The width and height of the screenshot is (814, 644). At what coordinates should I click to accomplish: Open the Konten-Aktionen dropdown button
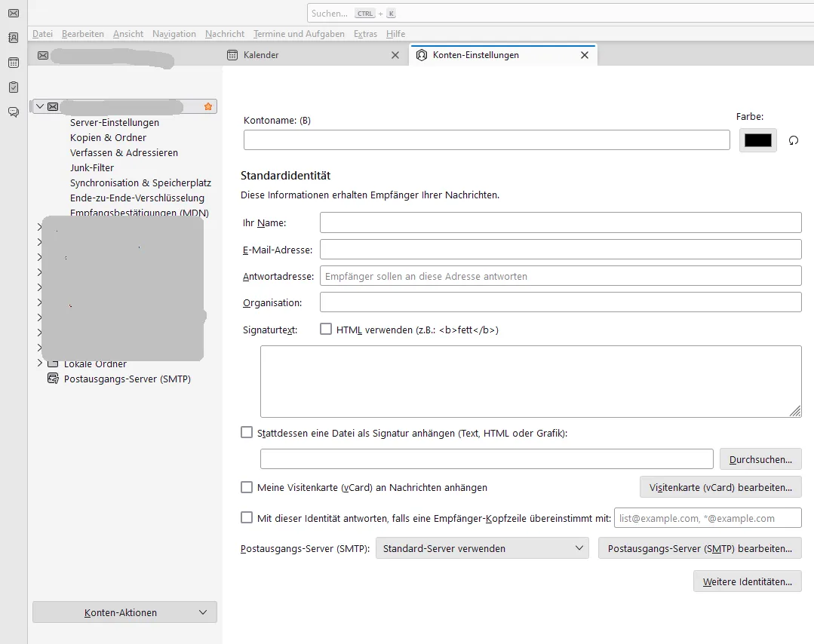point(124,612)
